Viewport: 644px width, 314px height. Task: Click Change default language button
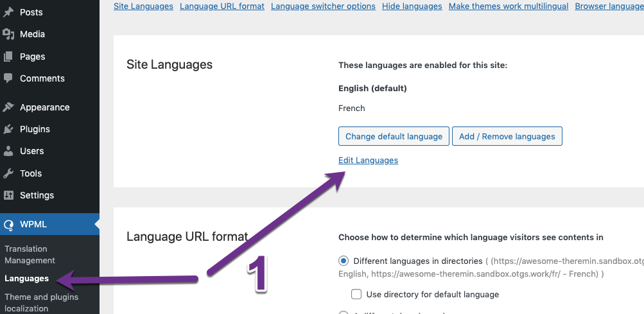[x=394, y=136]
